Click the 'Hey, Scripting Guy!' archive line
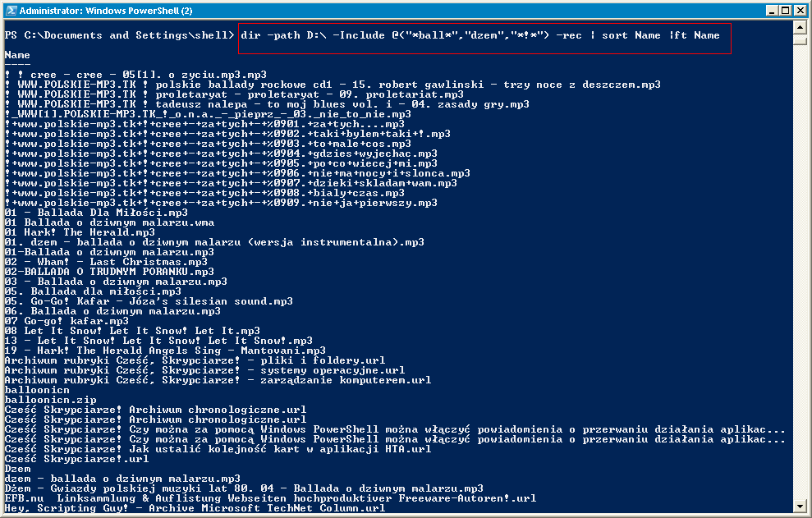Screen dimensions: 812x518 (195, 508)
